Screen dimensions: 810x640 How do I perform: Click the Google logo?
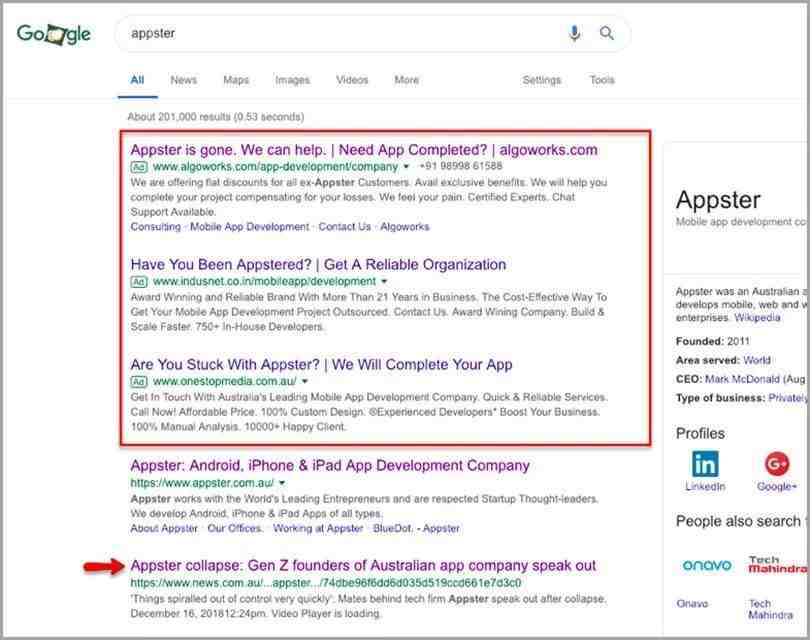tap(54, 34)
